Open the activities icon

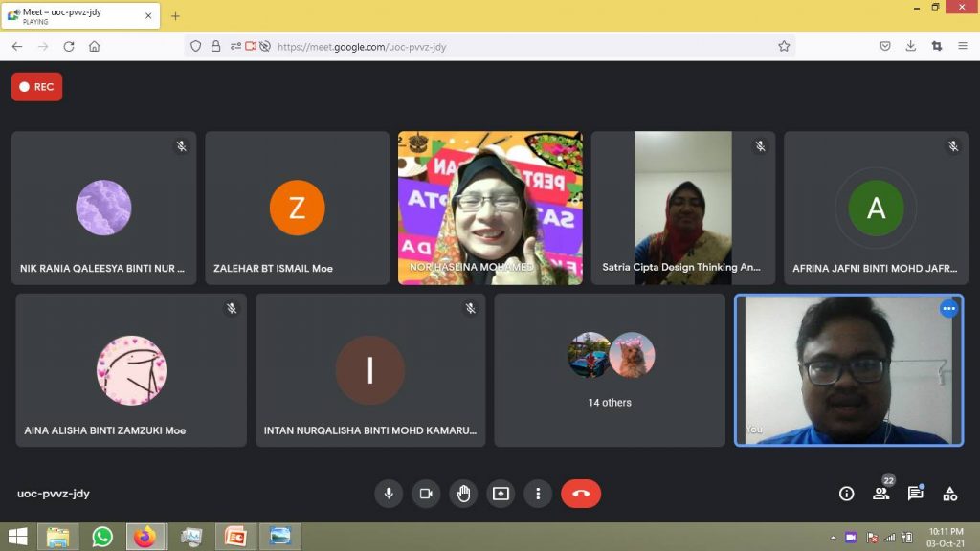point(949,494)
